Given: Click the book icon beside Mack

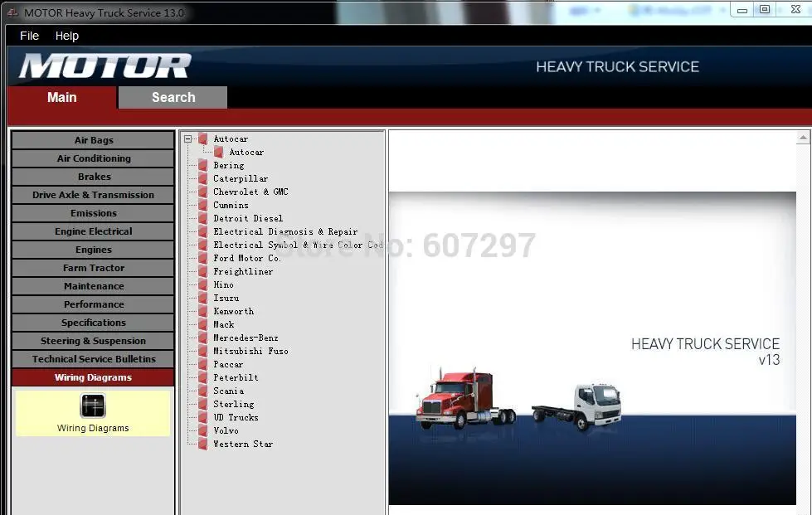Looking at the screenshot, I should pyautogui.click(x=203, y=324).
